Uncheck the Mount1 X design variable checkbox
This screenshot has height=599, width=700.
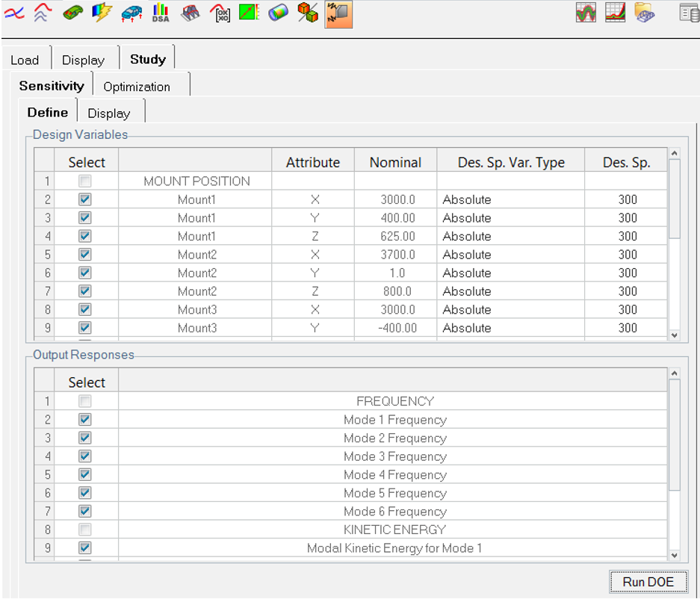(85, 199)
